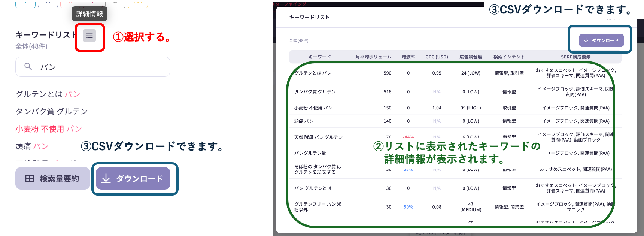644x236 pixels.
Task: Choose the pink 小麦粉 不使用 パン keyword in the left list
Action: [49, 129]
